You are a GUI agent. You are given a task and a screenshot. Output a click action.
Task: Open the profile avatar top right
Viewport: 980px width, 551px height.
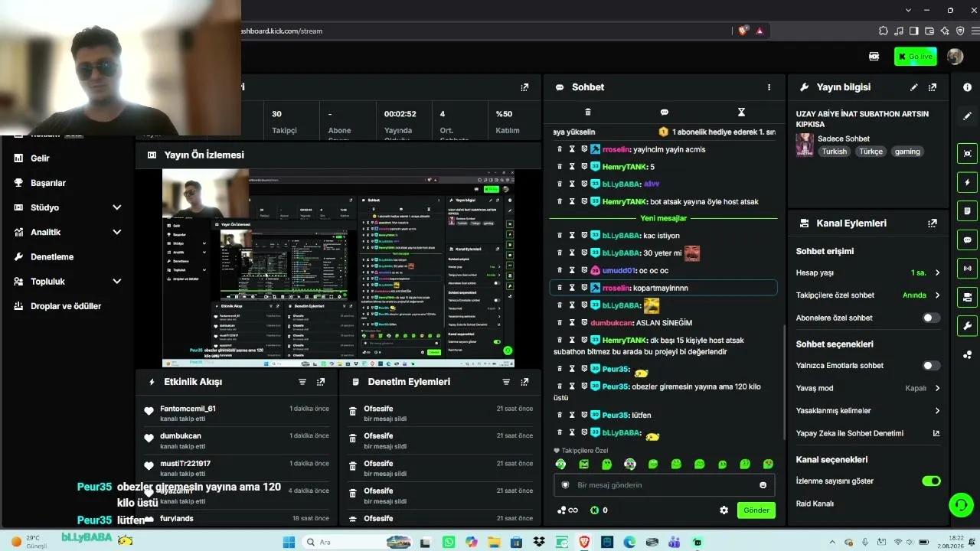[x=955, y=57]
